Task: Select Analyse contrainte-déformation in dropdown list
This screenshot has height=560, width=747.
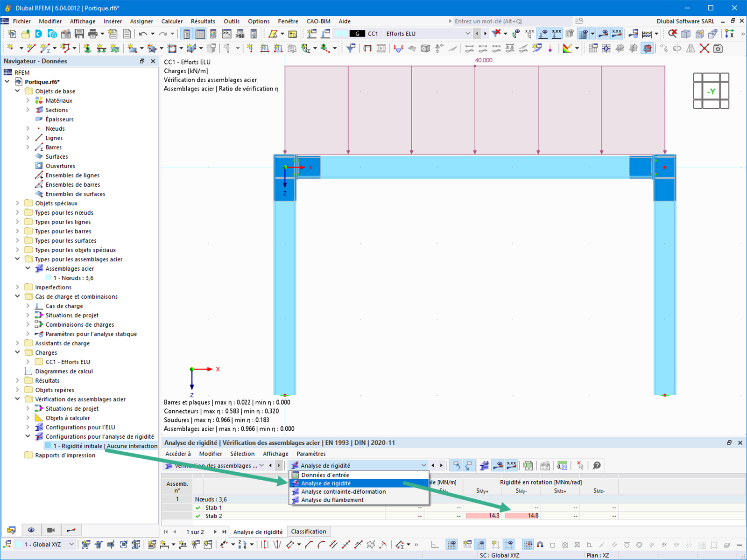Action: pos(343,491)
